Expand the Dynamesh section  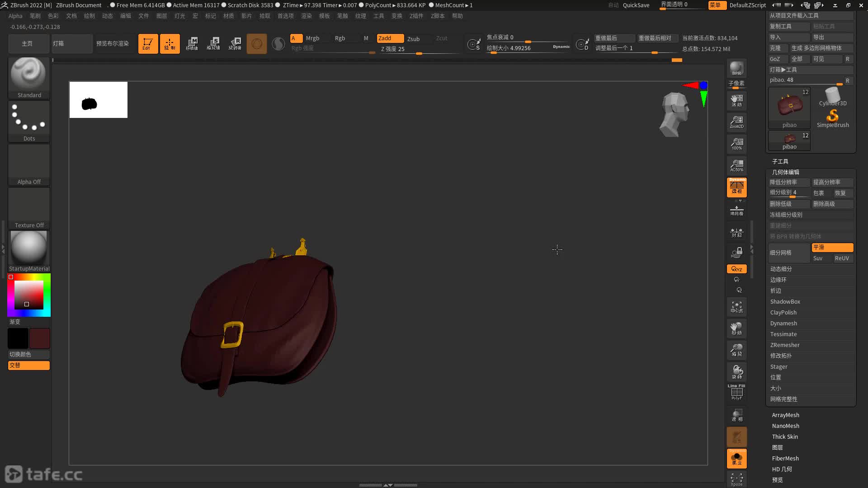pyautogui.click(x=783, y=323)
